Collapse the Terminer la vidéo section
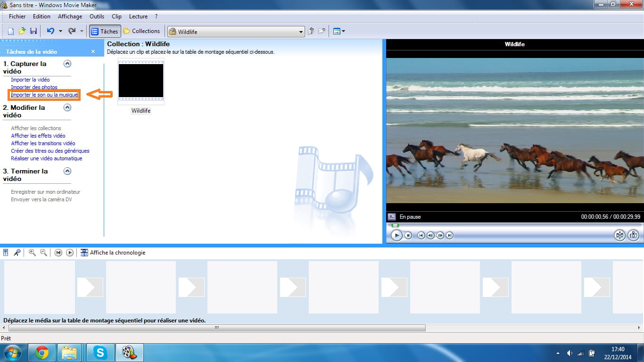The width and height of the screenshot is (644, 362). pos(67,171)
